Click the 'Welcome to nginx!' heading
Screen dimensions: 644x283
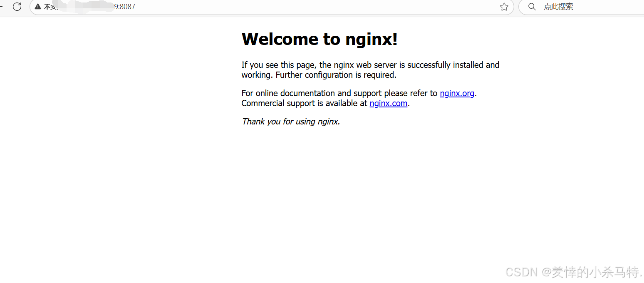click(320, 39)
